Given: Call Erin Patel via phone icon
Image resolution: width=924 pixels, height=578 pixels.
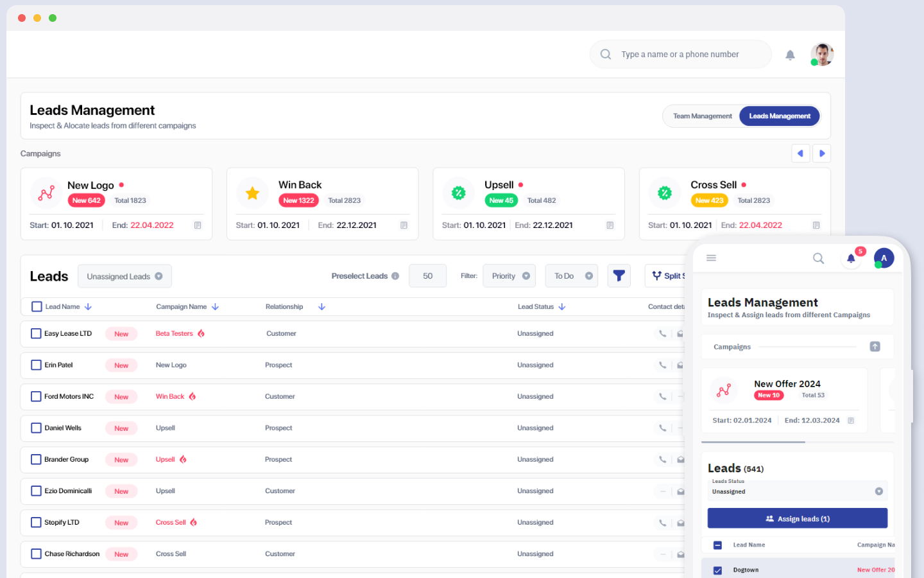Looking at the screenshot, I should click(662, 365).
